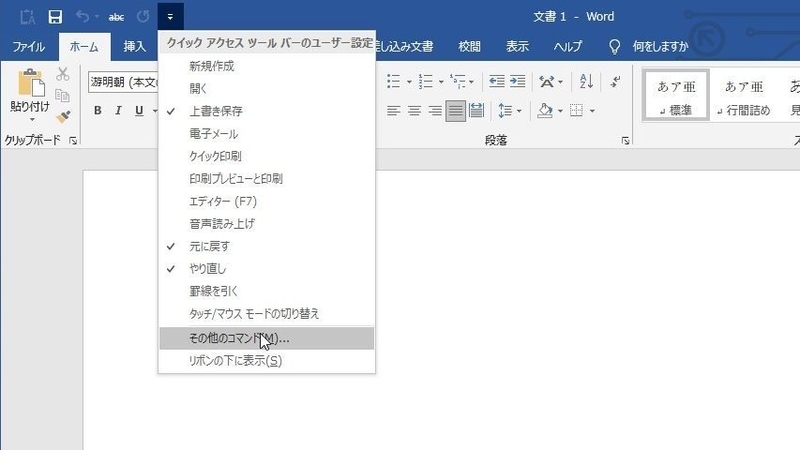Image resolution: width=800 pixels, height=450 pixels.
Task: Click the Cut scissors icon
Action: (x=63, y=74)
